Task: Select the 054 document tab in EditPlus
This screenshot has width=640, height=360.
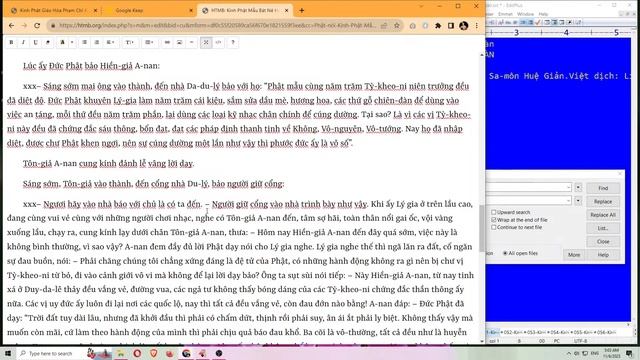Action: pyautogui.click(x=558, y=332)
